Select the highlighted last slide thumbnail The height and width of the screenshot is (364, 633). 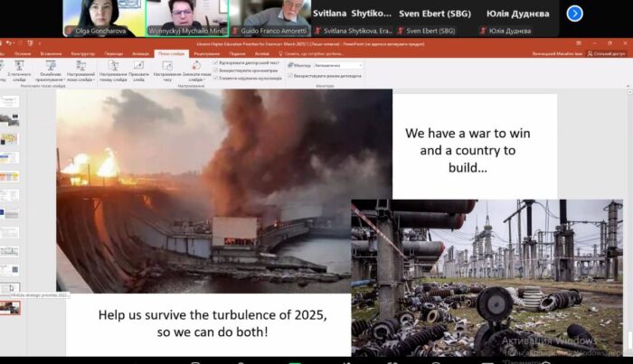tap(10, 307)
